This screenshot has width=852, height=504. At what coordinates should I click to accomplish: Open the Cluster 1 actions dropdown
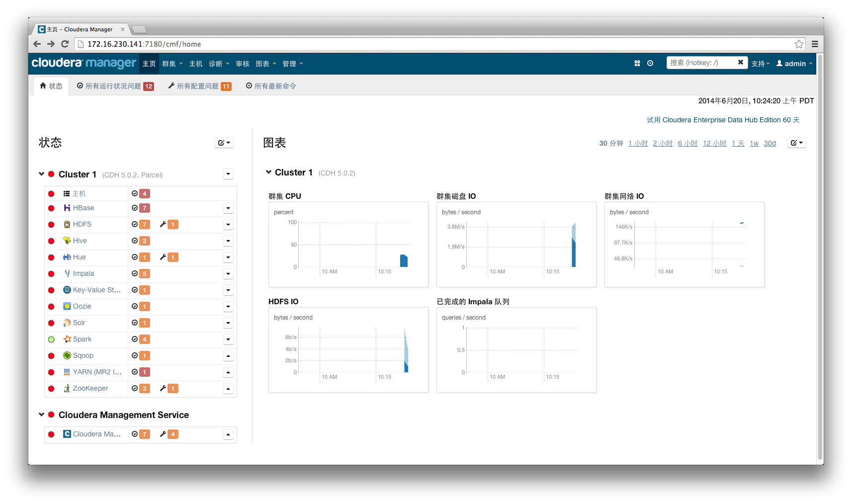pos(228,174)
